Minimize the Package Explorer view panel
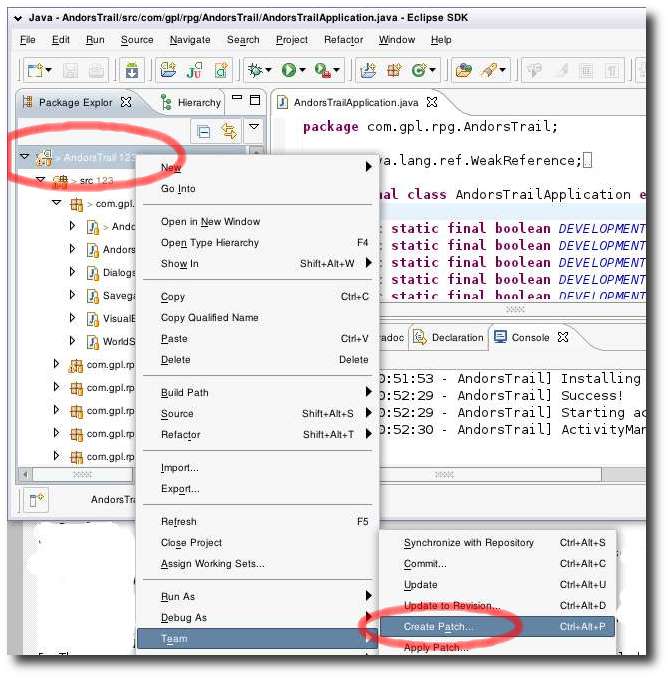This screenshot has width=669, height=678. 238,101
